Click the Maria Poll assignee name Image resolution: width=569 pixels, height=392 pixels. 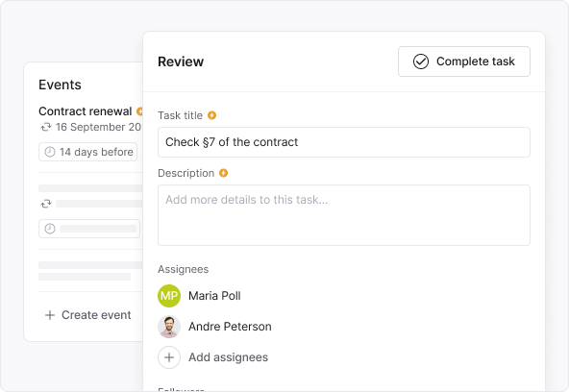pyautogui.click(x=214, y=296)
